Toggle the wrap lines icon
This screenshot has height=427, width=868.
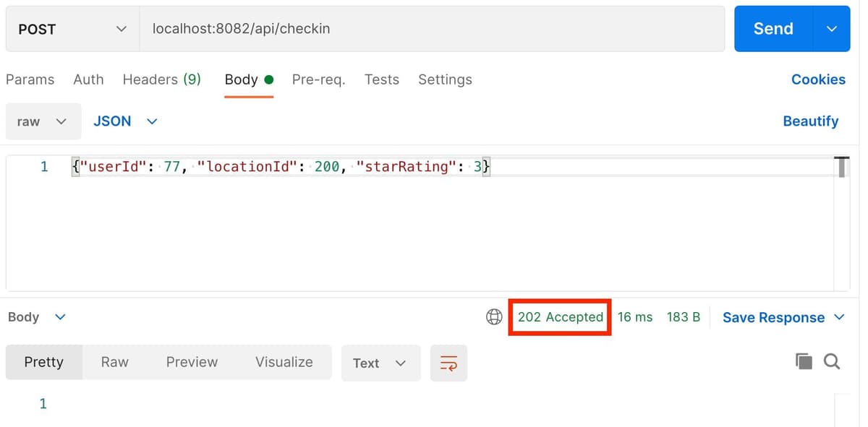click(448, 363)
